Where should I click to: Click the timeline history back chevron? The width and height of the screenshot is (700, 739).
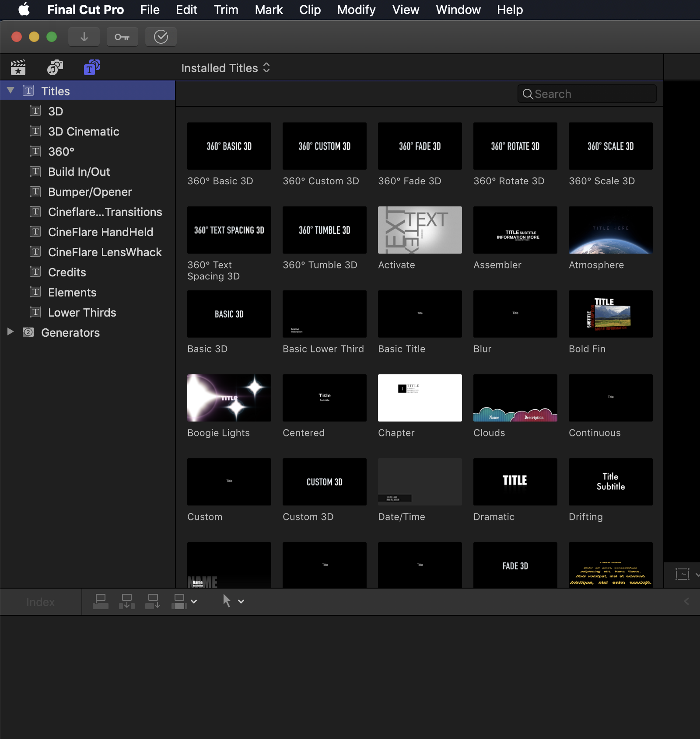[x=686, y=602]
